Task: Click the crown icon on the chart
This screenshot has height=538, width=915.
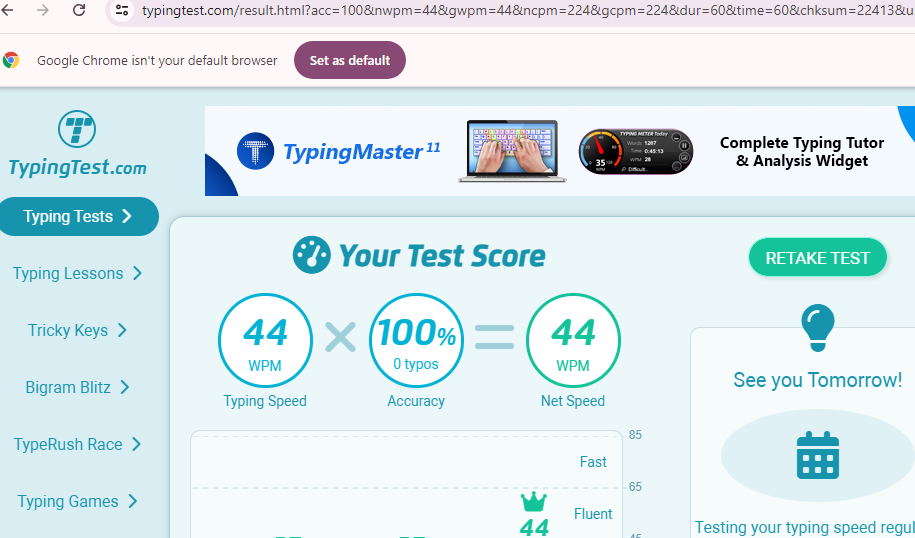Action: [x=533, y=501]
